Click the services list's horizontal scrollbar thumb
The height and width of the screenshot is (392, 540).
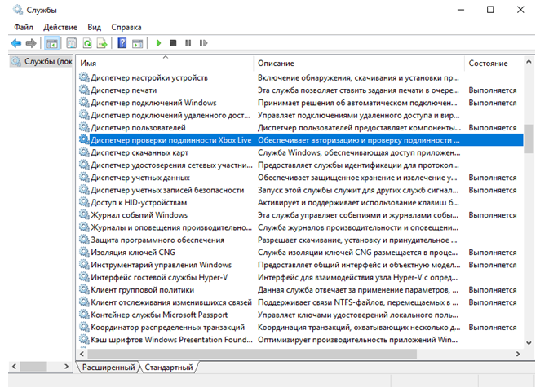[252, 354]
